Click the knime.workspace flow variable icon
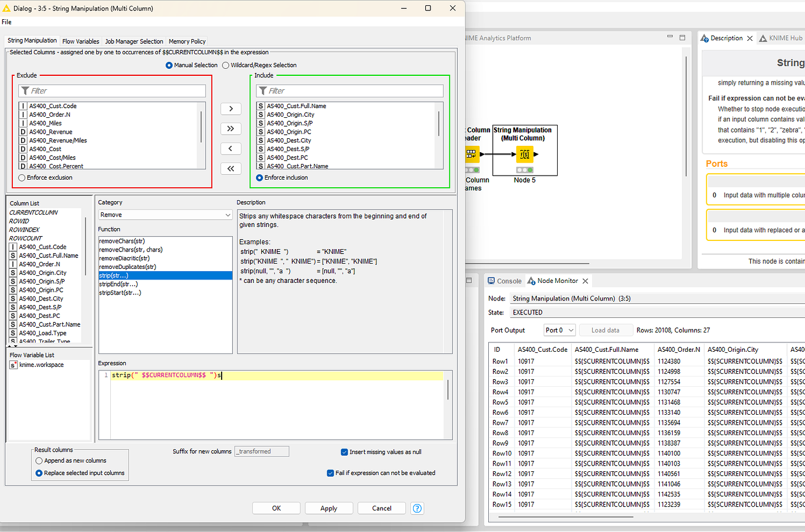 [x=13, y=365]
